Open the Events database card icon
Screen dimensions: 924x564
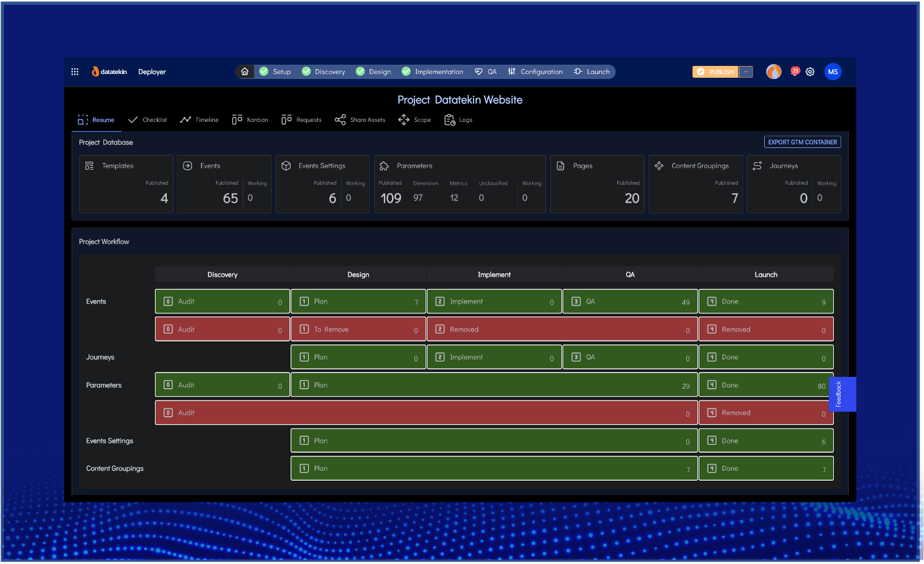coord(187,165)
